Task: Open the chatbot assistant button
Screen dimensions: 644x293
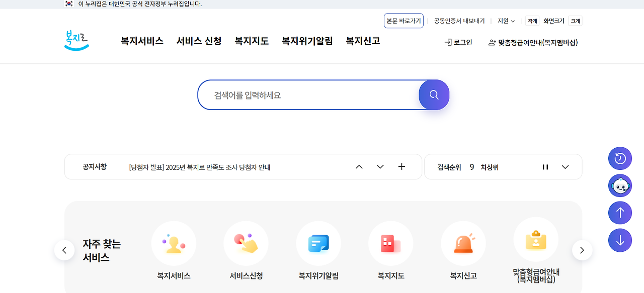Action: click(x=620, y=185)
